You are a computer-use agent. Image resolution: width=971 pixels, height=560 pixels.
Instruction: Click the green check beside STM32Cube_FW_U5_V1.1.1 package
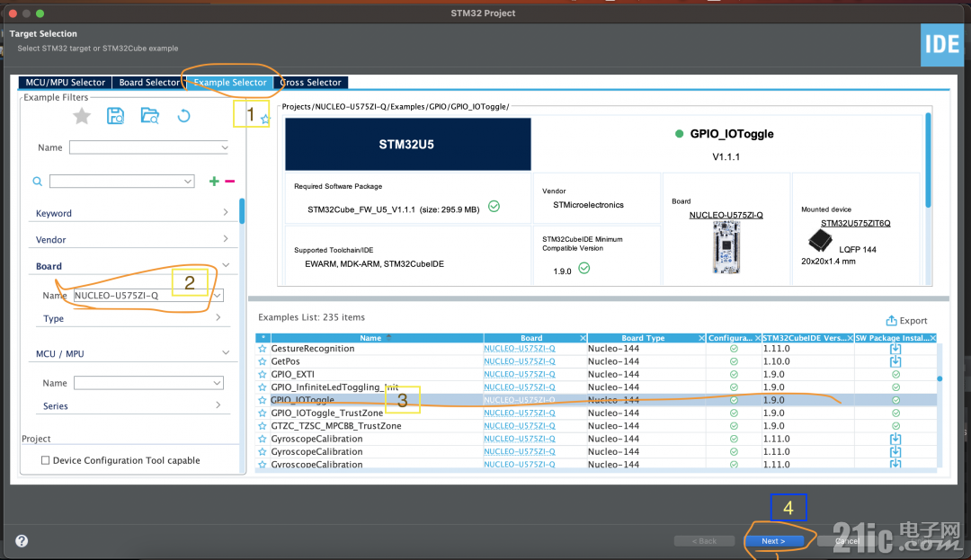[494, 207]
